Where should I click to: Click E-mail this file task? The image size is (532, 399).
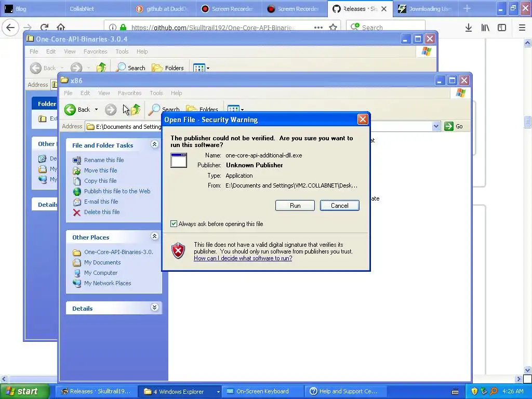101,202
